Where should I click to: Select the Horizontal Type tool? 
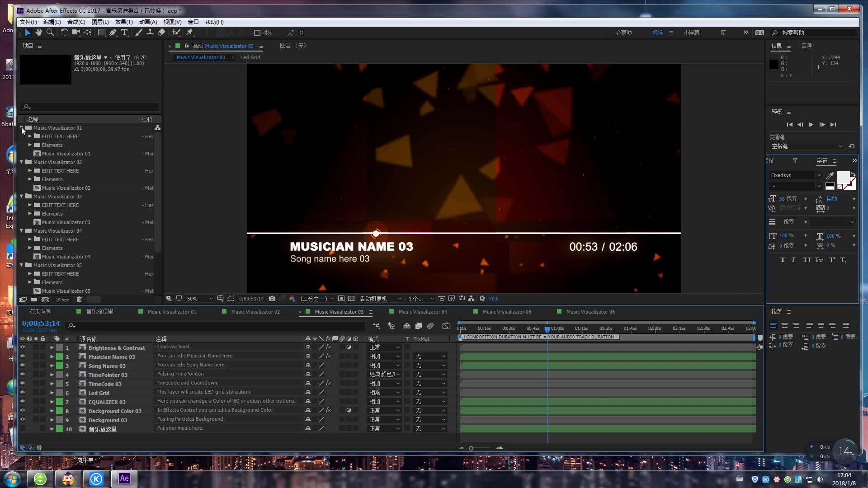[124, 33]
